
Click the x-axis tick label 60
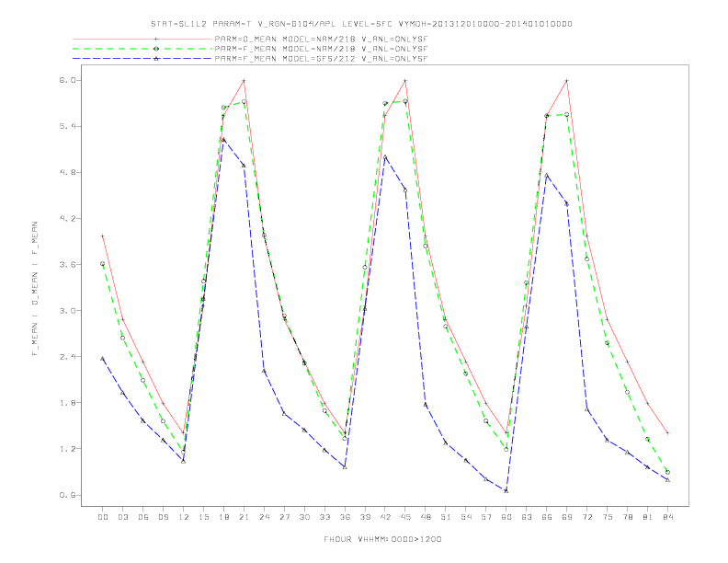pos(506,517)
